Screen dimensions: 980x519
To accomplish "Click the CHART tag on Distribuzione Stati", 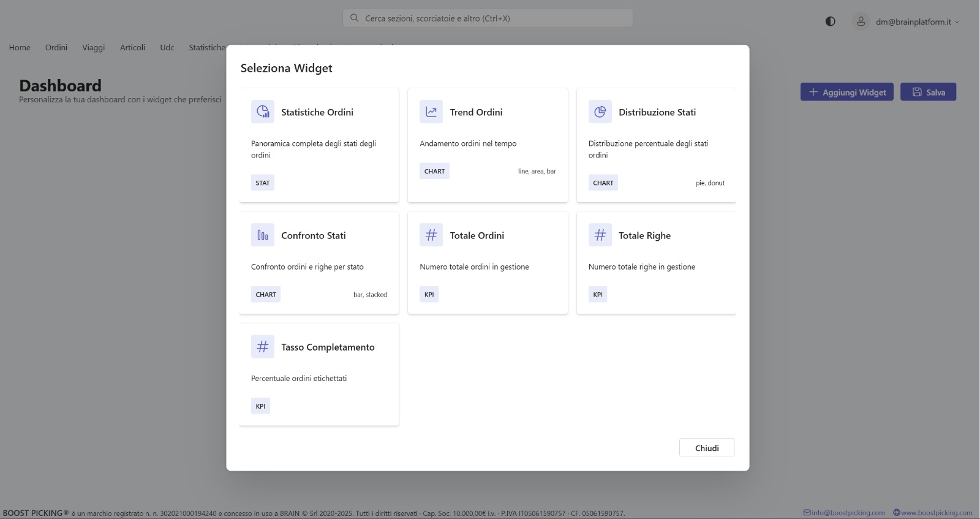I will coord(603,183).
